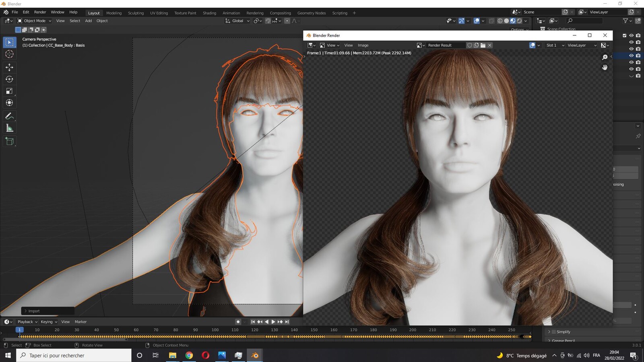Open ViewLayer dropdown in render window

click(x=582, y=45)
